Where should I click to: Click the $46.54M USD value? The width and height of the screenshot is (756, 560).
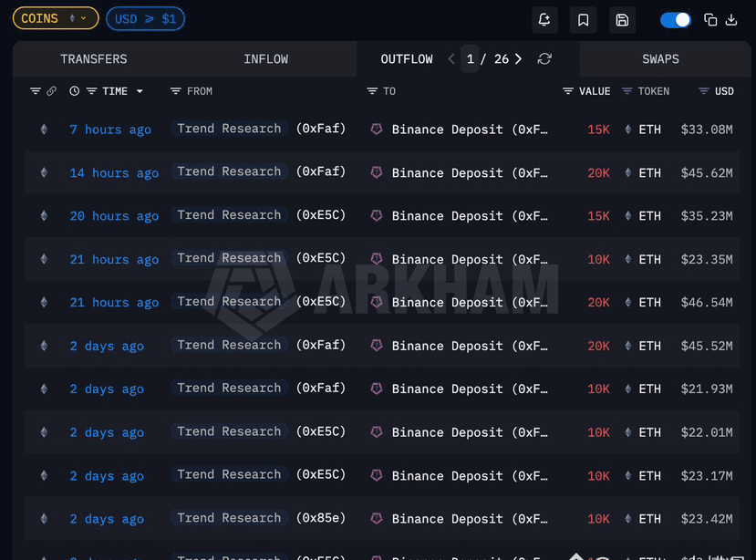pyautogui.click(x=707, y=303)
